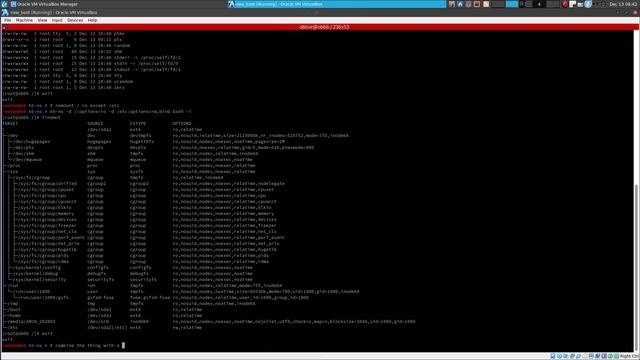The height and width of the screenshot is (360, 640).
Task: Open the XFCE applications menu icon
Action: tap(4, 4)
